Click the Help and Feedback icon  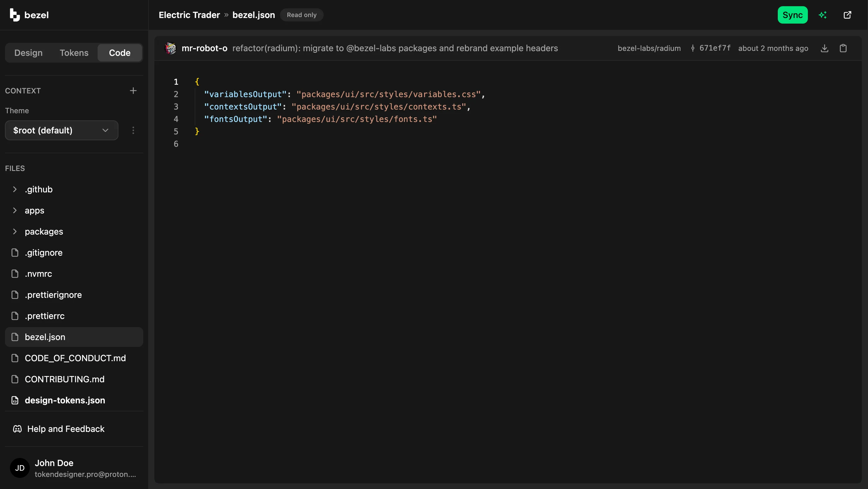(x=17, y=429)
